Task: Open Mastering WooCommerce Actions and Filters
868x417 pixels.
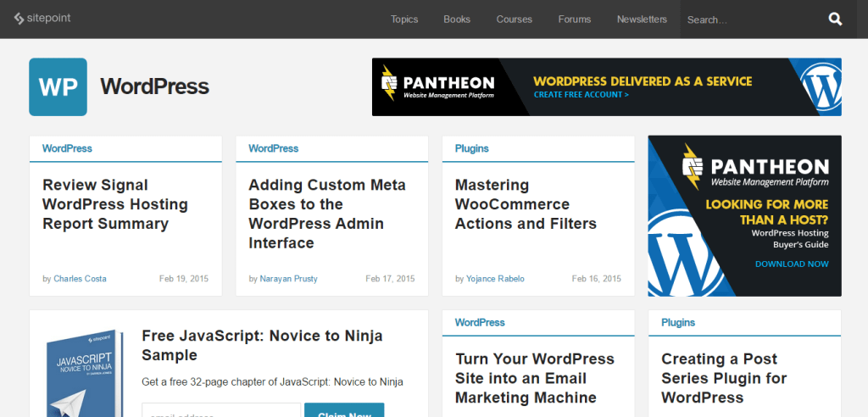Action: click(x=526, y=204)
